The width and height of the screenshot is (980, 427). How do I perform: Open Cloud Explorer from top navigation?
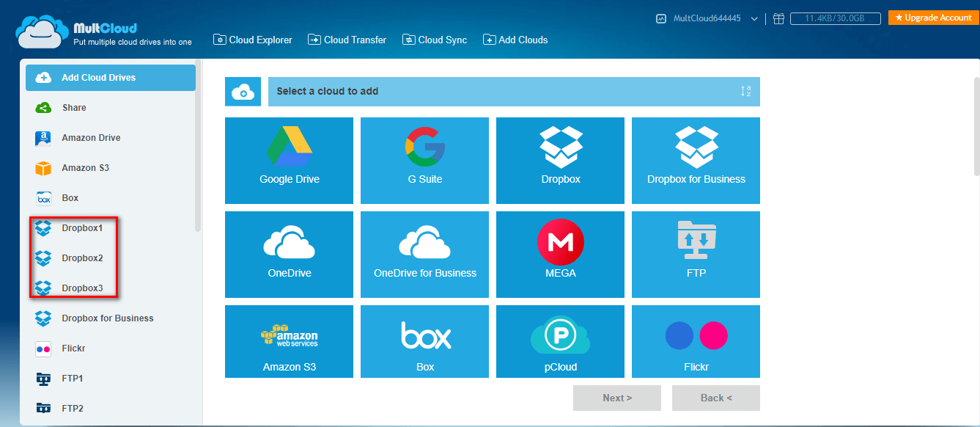[x=253, y=40]
